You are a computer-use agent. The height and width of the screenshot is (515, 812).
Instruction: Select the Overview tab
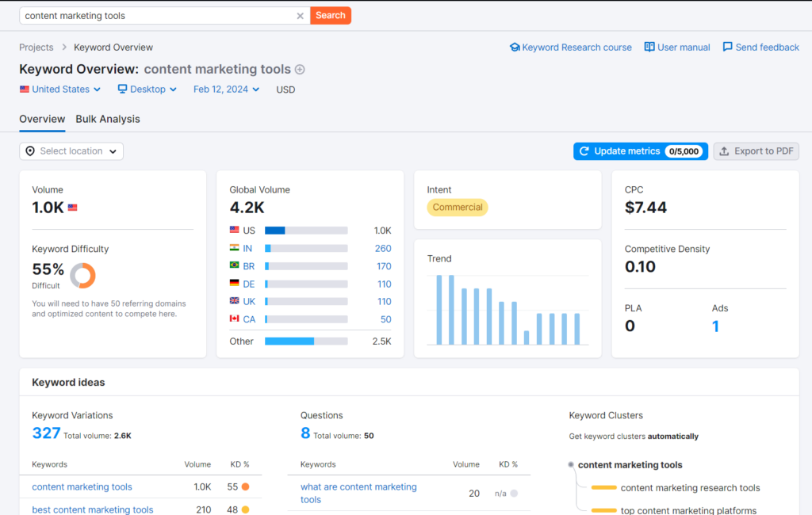pos(42,119)
